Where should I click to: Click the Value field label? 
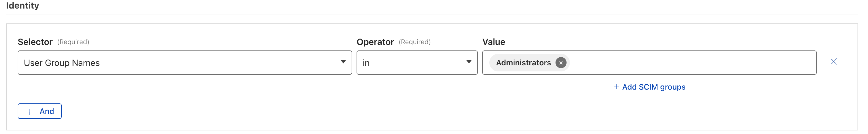[494, 42]
